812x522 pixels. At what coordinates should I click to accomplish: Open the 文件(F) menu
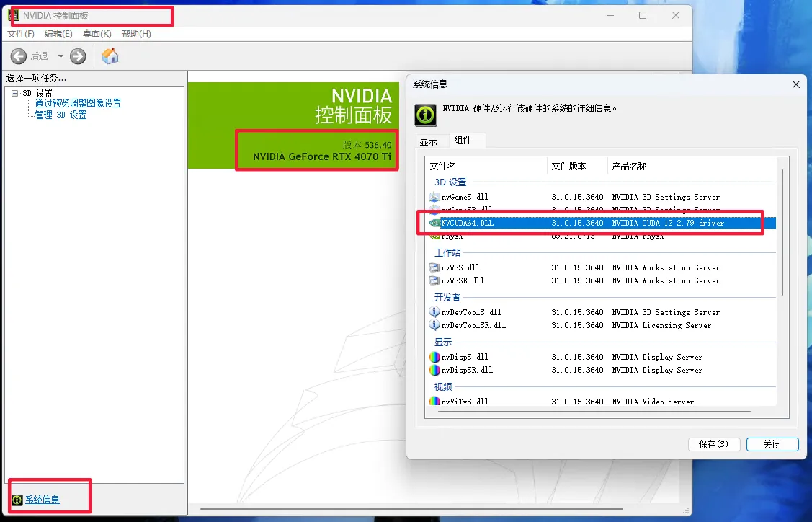21,34
